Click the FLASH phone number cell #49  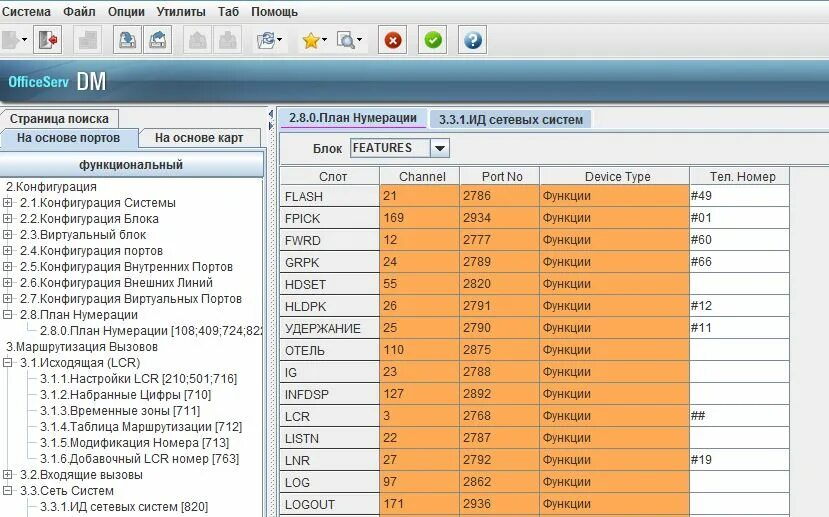click(x=740, y=196)
